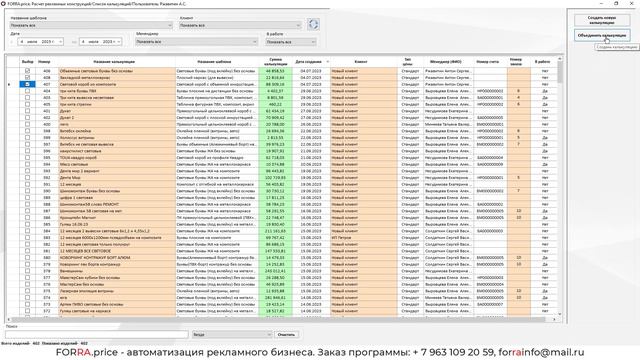
Task: Sort by Название шаблона column header
Action: pos(214,62)
